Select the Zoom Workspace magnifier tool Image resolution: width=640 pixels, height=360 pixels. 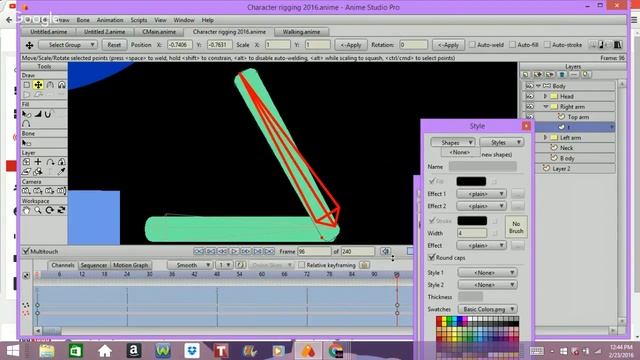(x=38, y=210)
